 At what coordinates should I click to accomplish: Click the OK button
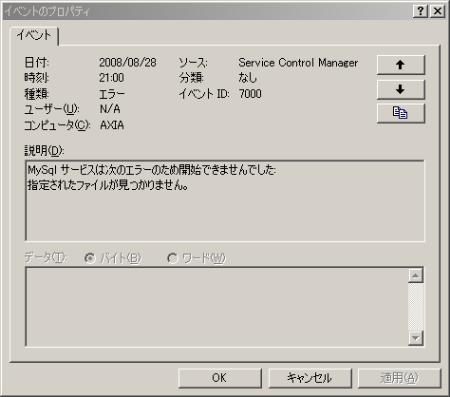[220, 378]
